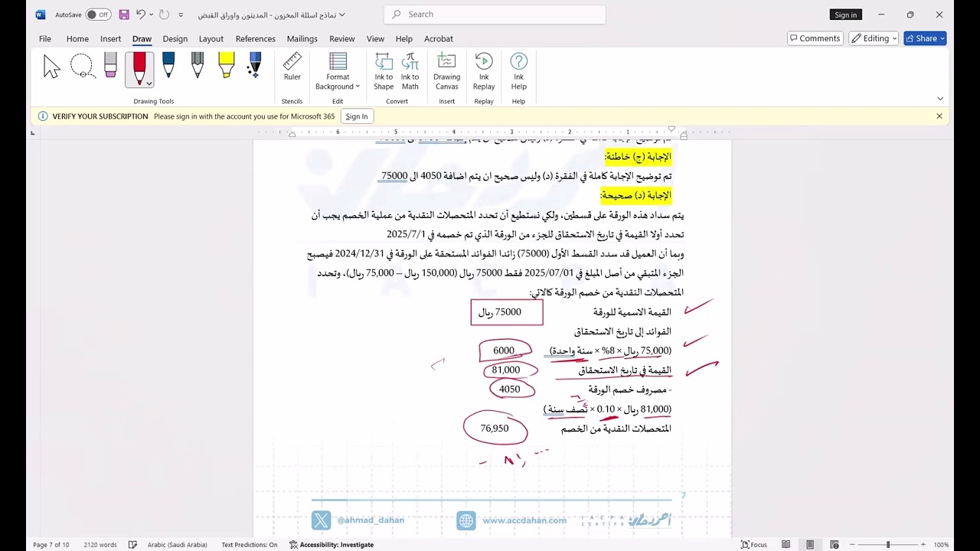980x551 pixels.
Task: Switch to the Insert tab
Action: click(x=111, y=39)
